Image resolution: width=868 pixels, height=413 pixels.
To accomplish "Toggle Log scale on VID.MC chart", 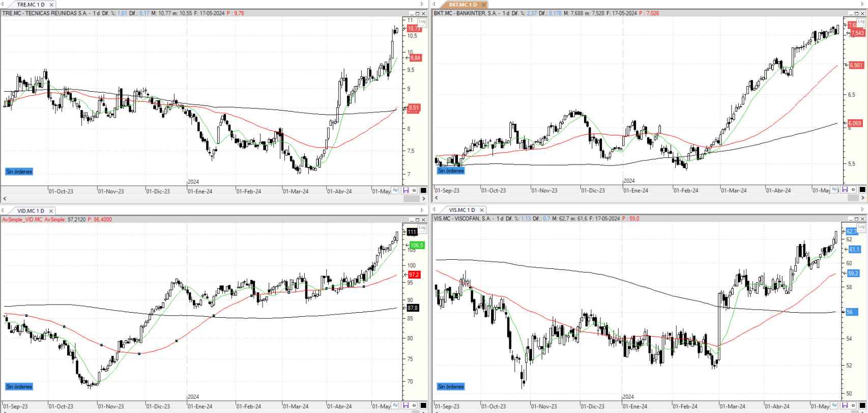I will (422, 228).
